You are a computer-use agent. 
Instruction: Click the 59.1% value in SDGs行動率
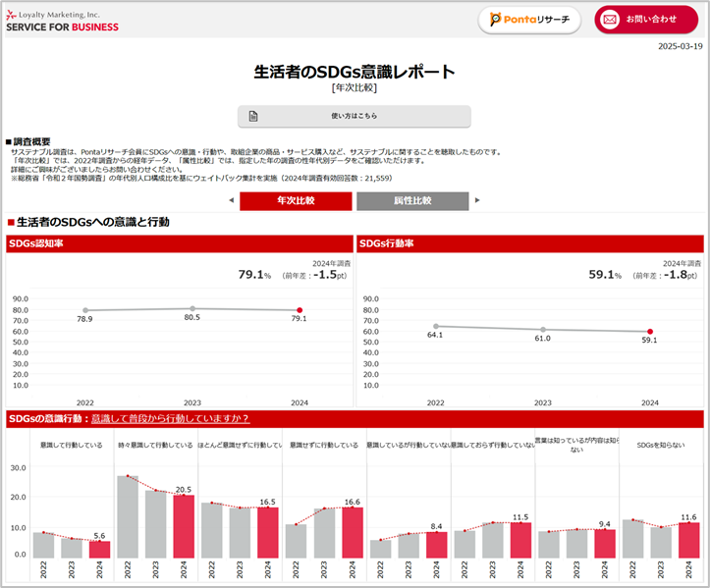(605, 274)
